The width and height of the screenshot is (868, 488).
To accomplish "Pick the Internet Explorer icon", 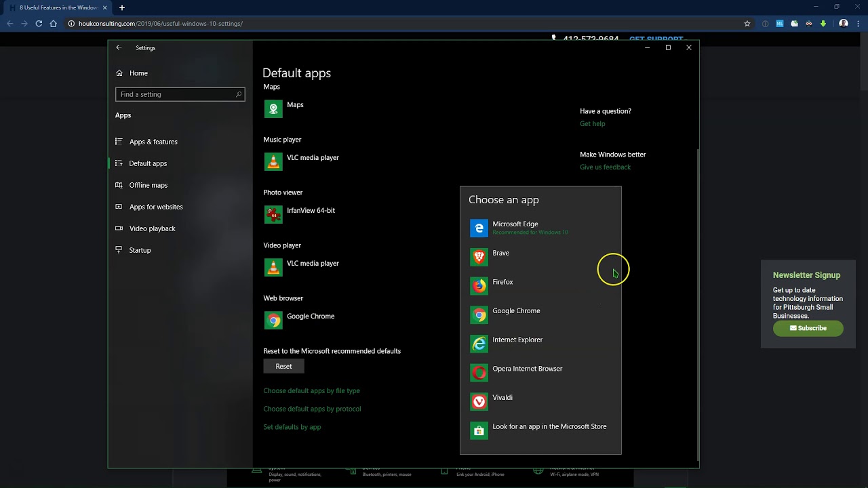I will 479,344.
